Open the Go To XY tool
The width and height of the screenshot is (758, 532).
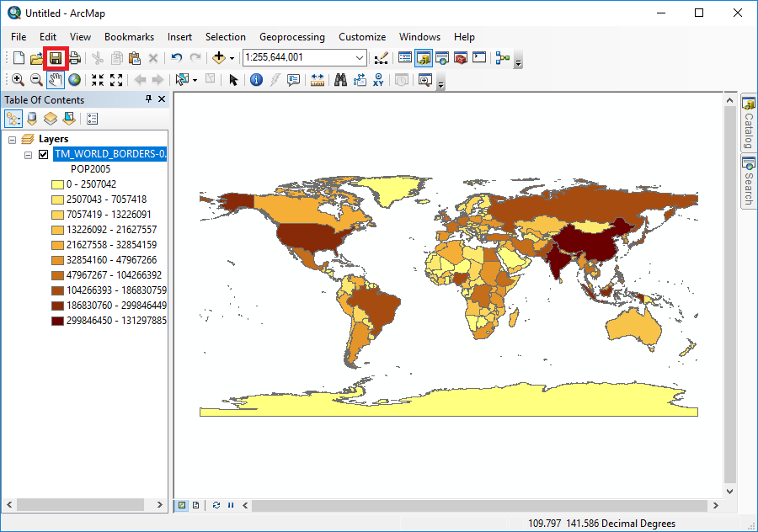[378, 79]
